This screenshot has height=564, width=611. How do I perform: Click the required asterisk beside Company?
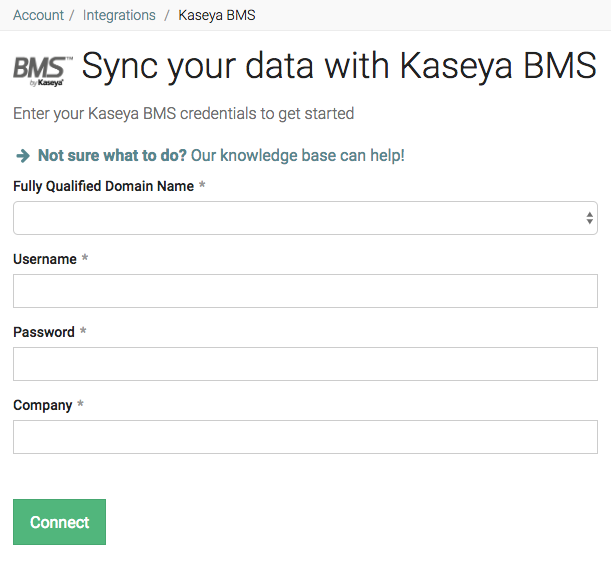pos(80,405)
